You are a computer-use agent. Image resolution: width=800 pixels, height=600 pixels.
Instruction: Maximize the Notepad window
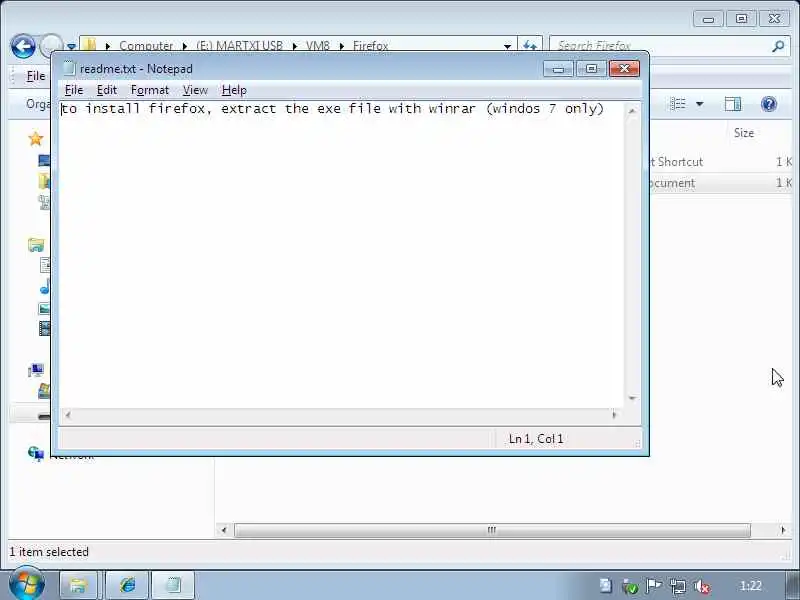(591, 69)
